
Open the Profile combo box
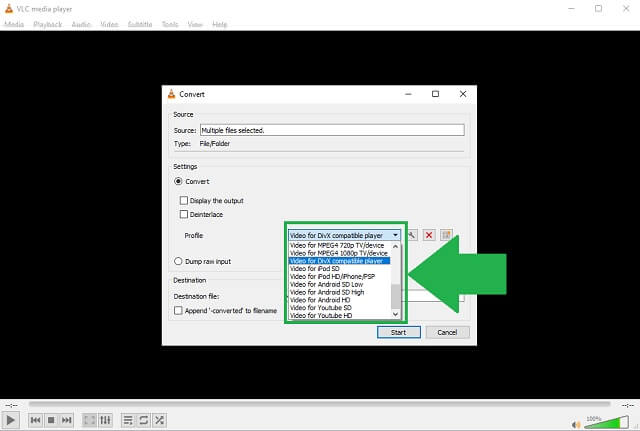pyautogui.click(x=344, y=235)
